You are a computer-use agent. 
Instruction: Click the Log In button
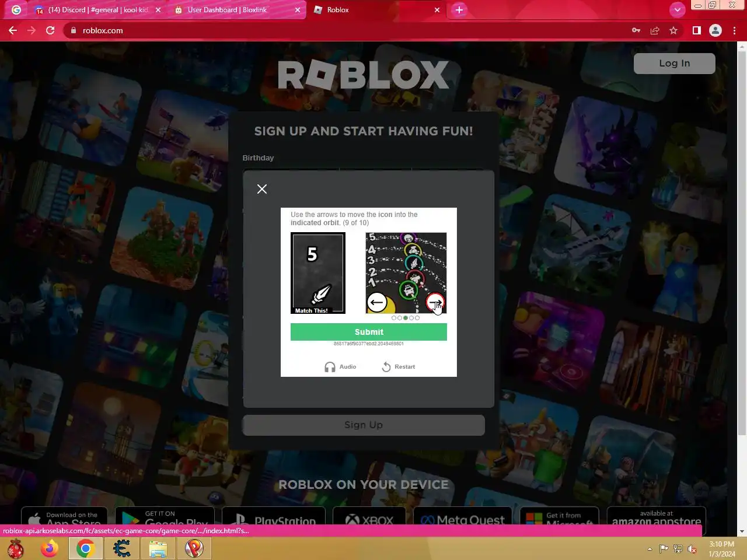pyautogui.click(x=674, y=64)
